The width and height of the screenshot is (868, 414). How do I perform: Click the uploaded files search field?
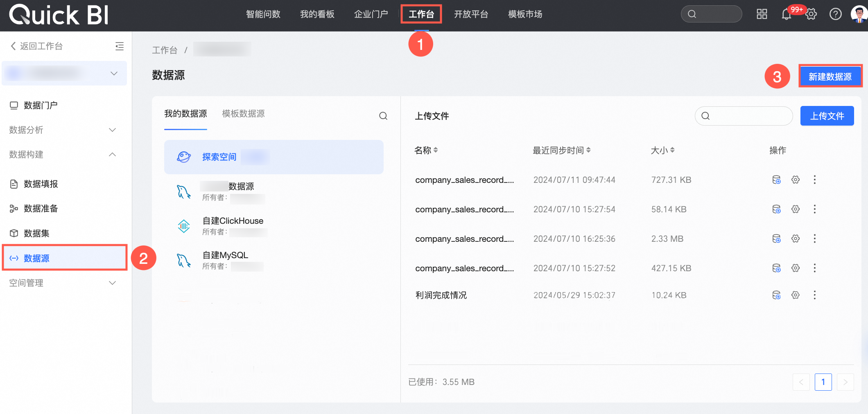click(744, 116)
